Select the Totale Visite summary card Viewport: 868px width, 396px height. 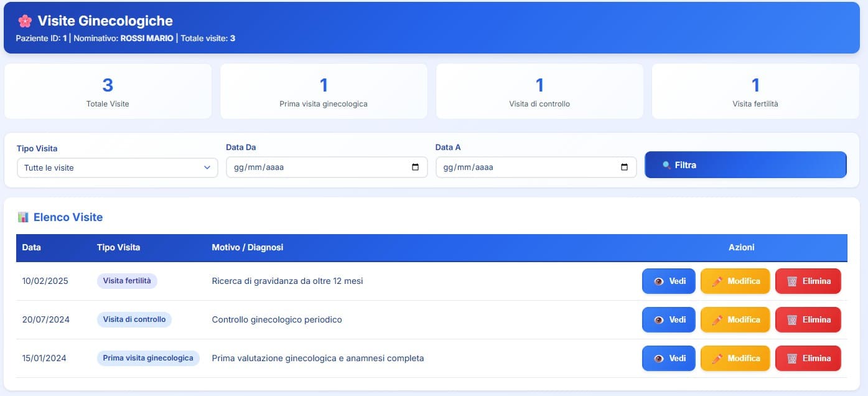click(x=108, y=91)
